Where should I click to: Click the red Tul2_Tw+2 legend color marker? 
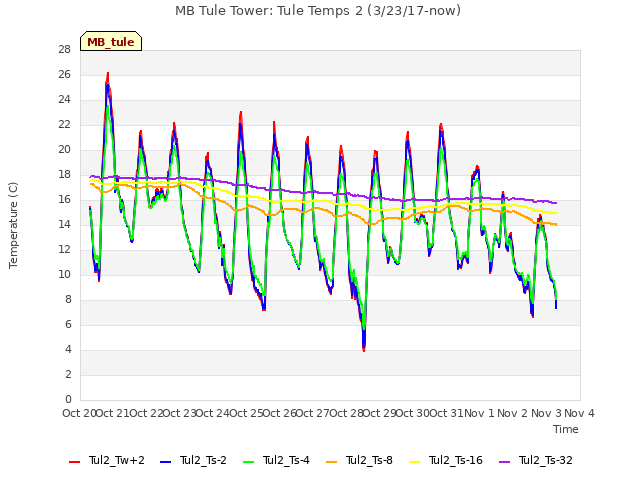pyautogui.click(x=75, y=462)
